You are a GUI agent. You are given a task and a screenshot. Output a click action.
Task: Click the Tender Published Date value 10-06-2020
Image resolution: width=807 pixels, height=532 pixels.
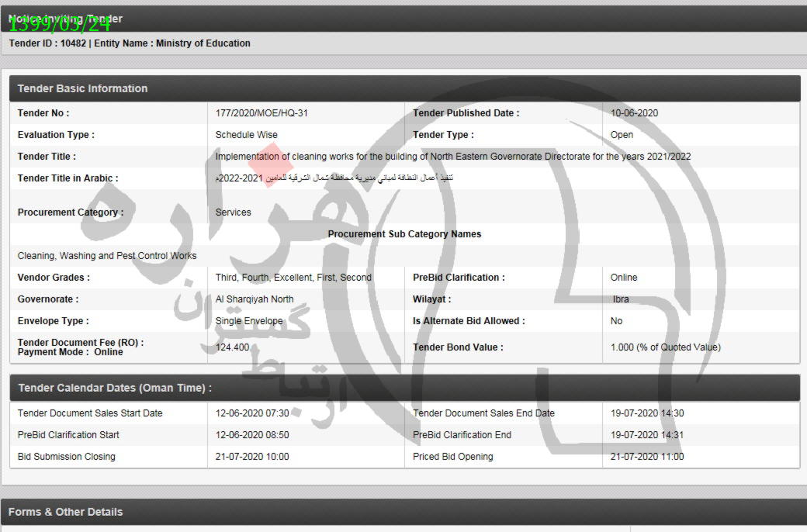pyautogui.click(x=634, y=113)
